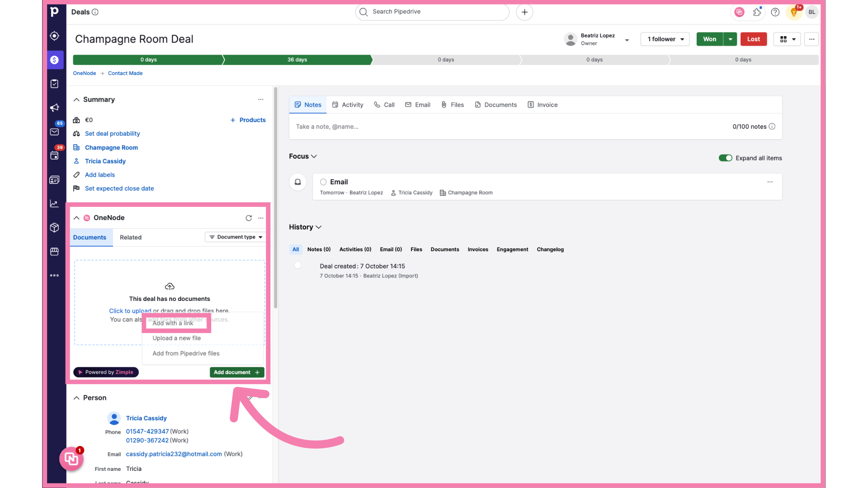The image size is (868, 488).
Task: Filter history by Changelog
Action: pos(550,249)
